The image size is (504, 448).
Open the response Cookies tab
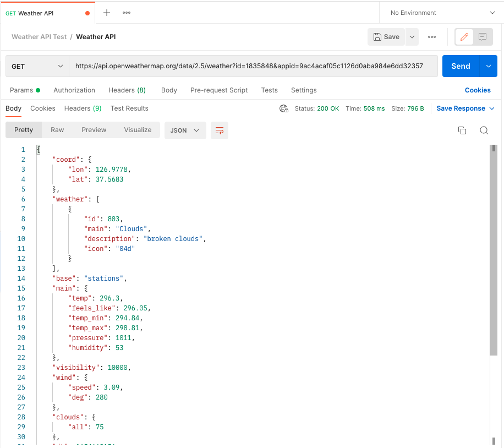click(43, 108)
